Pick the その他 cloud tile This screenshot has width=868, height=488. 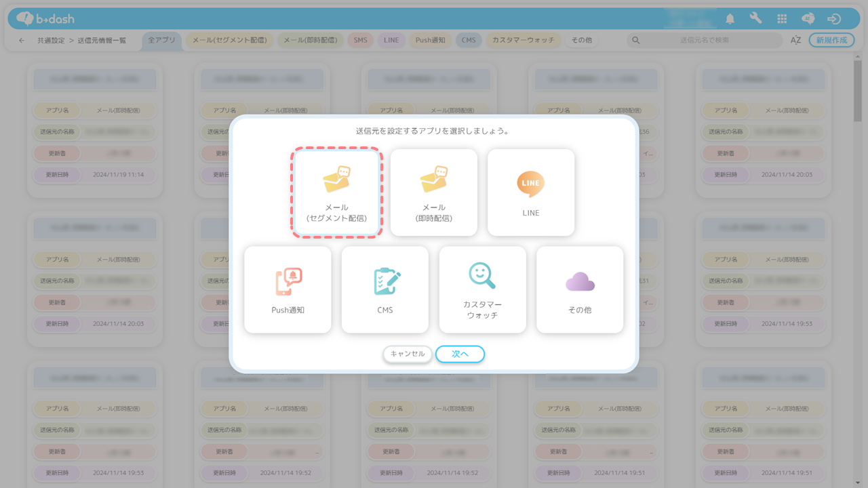click(x=580, y=290)
